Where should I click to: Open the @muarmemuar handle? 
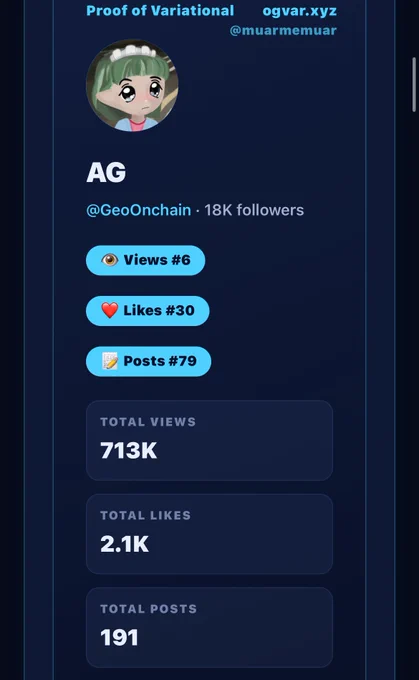[283, 30]
